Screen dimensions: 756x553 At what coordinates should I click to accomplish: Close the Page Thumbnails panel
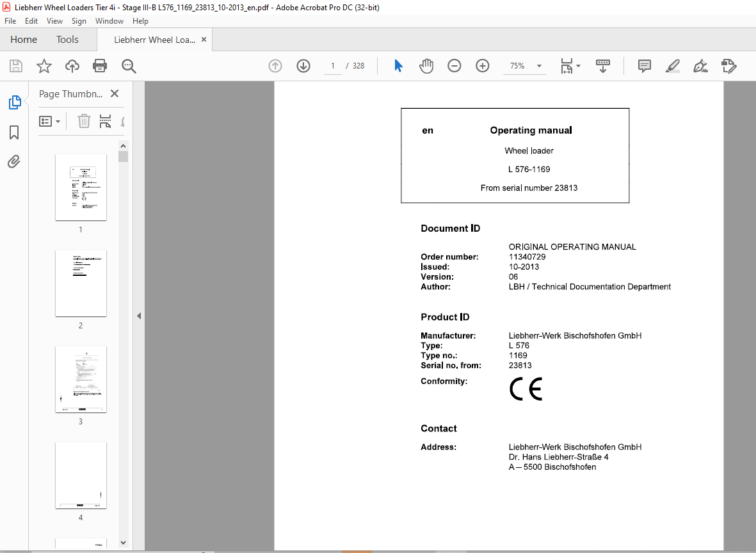[115, 93]
